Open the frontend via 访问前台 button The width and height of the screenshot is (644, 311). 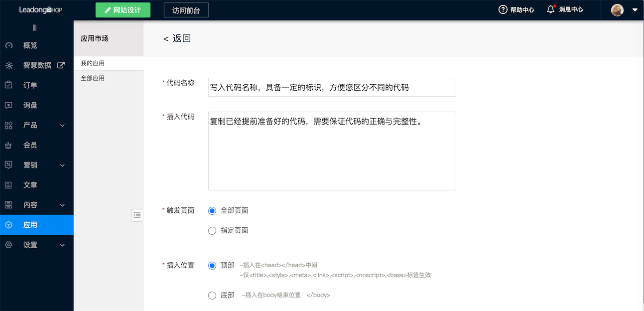(186, 9)
